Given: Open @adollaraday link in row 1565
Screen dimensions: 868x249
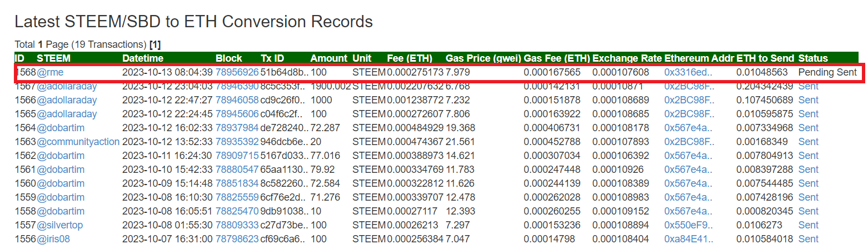Looking at the screenshot, I should tap(67, 114).
